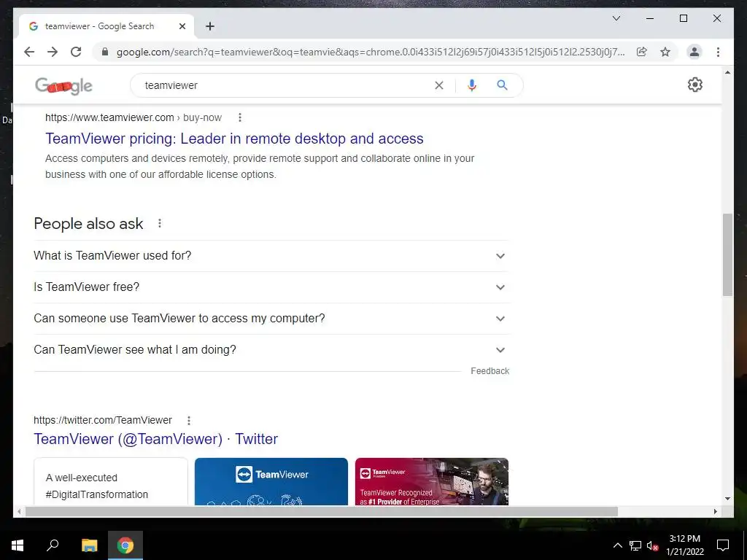Click the https://twitter.com/TeamViewer URL text
Viewport: 747px width, 560px height.
[x=102, y=420]
